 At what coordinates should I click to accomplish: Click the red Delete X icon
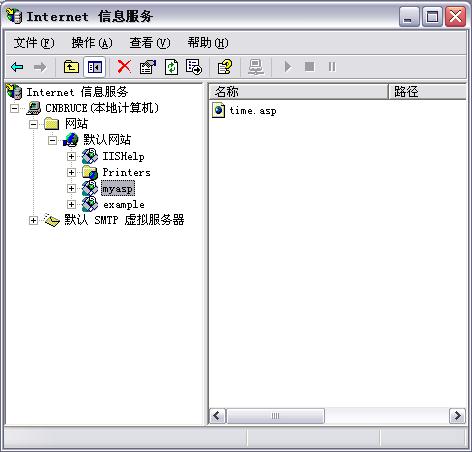click(124, 67)
